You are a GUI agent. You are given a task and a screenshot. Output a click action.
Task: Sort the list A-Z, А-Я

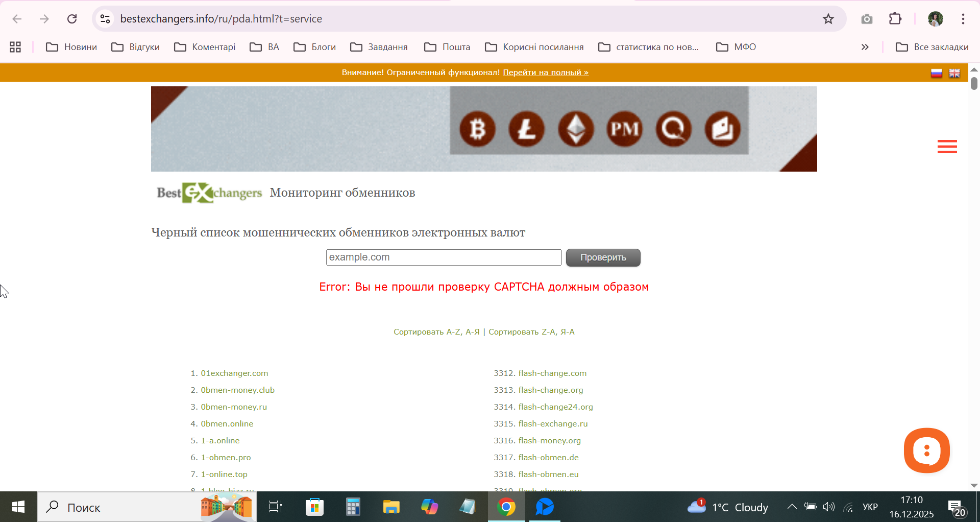[436, 332]
